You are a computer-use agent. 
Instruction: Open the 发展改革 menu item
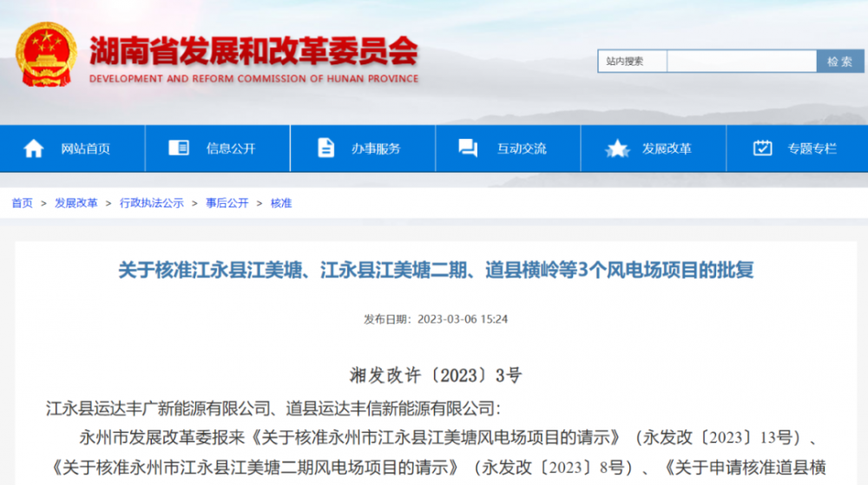pyautogui.click(x=654, y=148)
